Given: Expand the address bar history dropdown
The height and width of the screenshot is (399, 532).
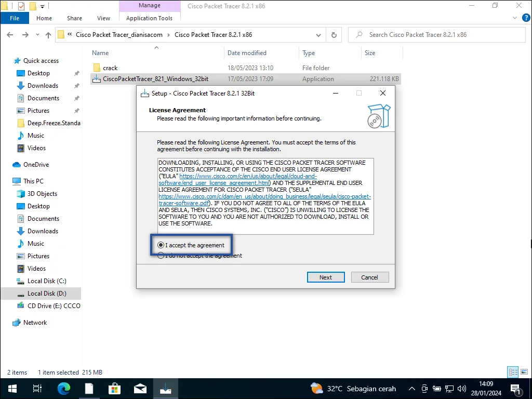Looking at the screenshot, I should coord(319,35).
